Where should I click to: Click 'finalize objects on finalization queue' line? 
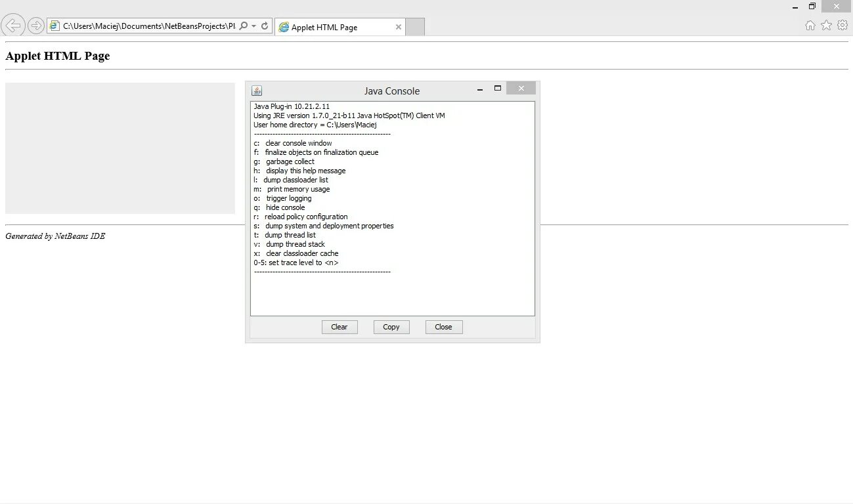tap(316, 152)
